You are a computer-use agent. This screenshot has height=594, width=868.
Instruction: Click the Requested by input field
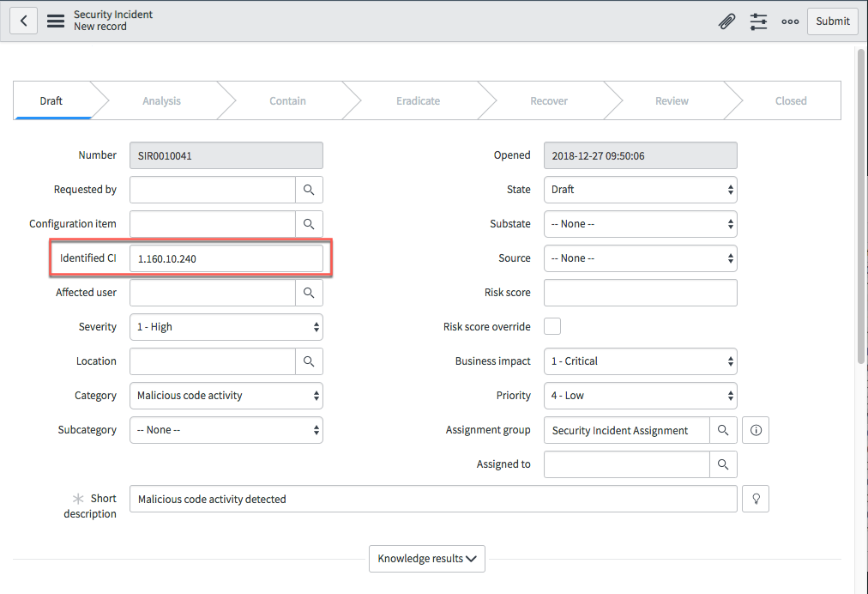(213, 190)
